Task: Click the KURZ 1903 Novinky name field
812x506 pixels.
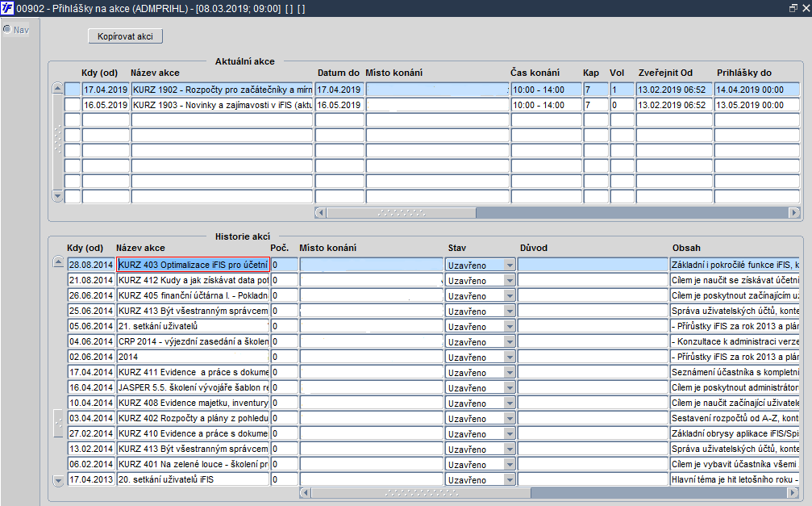Action: click(x=223, y=105)
